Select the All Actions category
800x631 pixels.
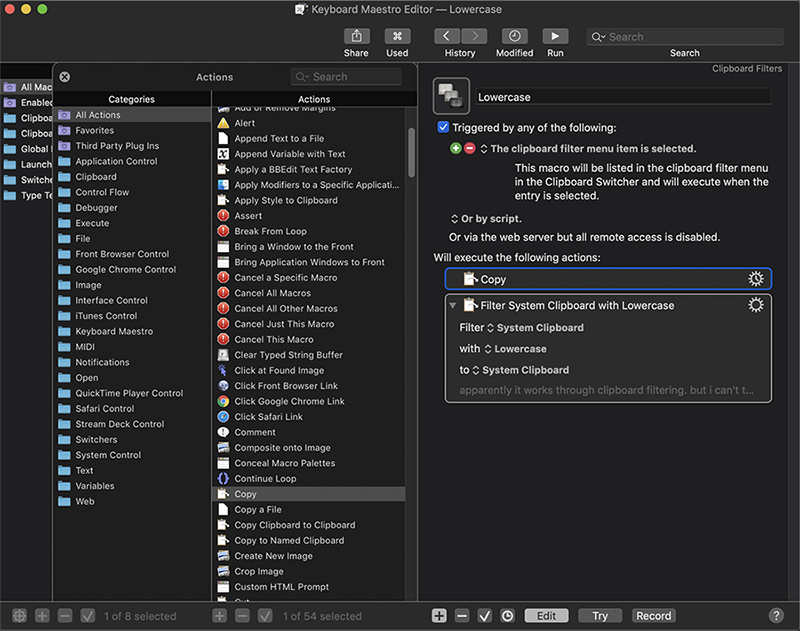tap(132, 115)
